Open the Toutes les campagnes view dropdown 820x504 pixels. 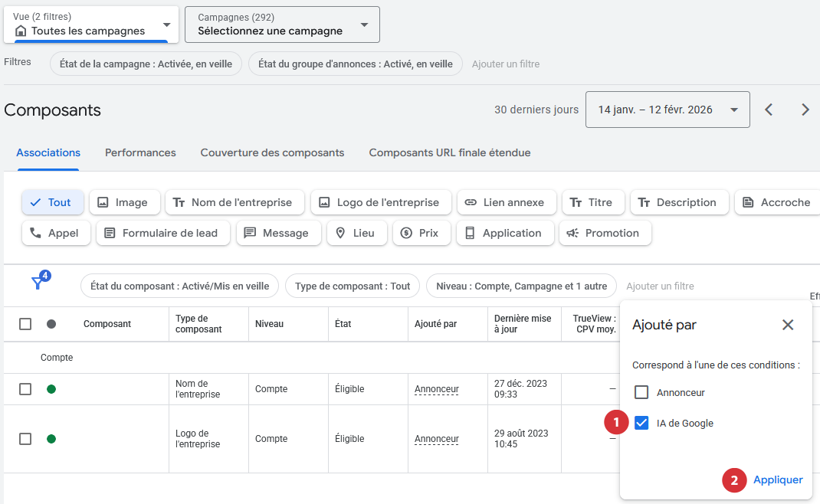[x=91, y=25]
